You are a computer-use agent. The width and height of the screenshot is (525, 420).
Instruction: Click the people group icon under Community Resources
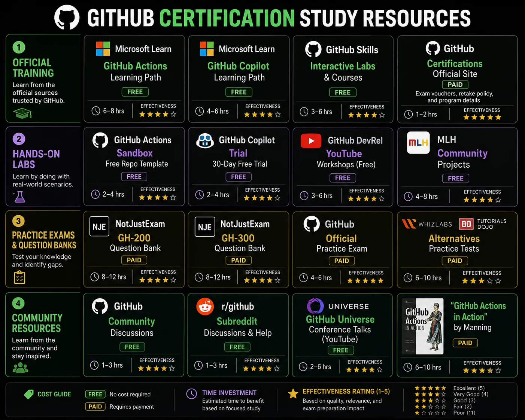[21, 368]
